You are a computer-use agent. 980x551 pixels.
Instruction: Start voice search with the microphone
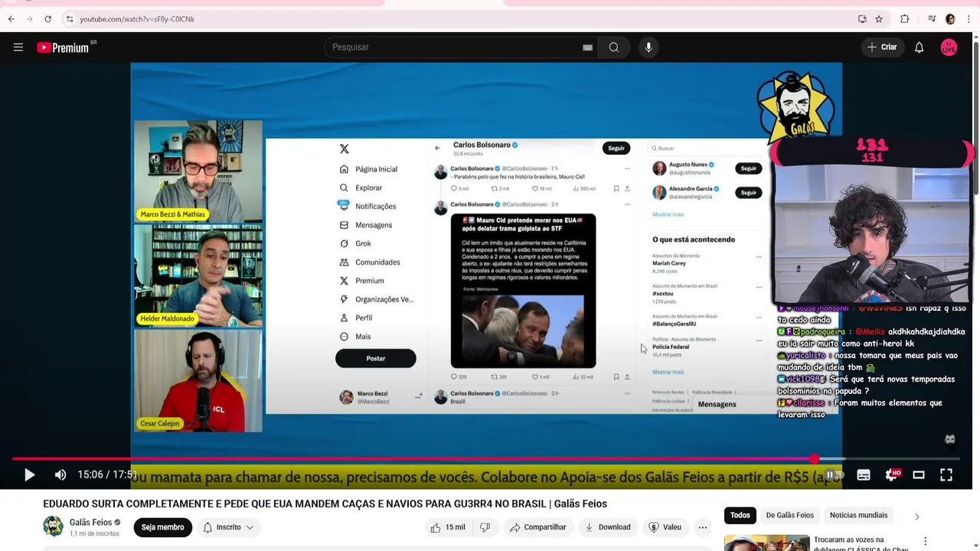click(x=648, y=47)
